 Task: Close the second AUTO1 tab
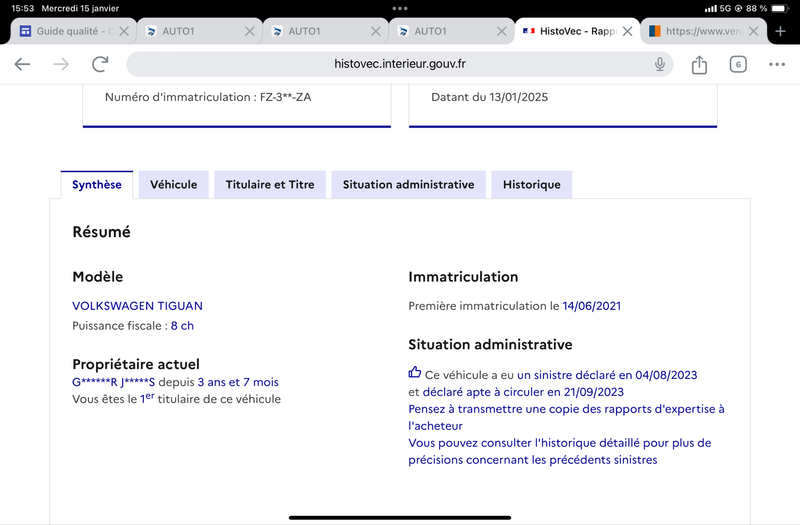pos(376,31)
